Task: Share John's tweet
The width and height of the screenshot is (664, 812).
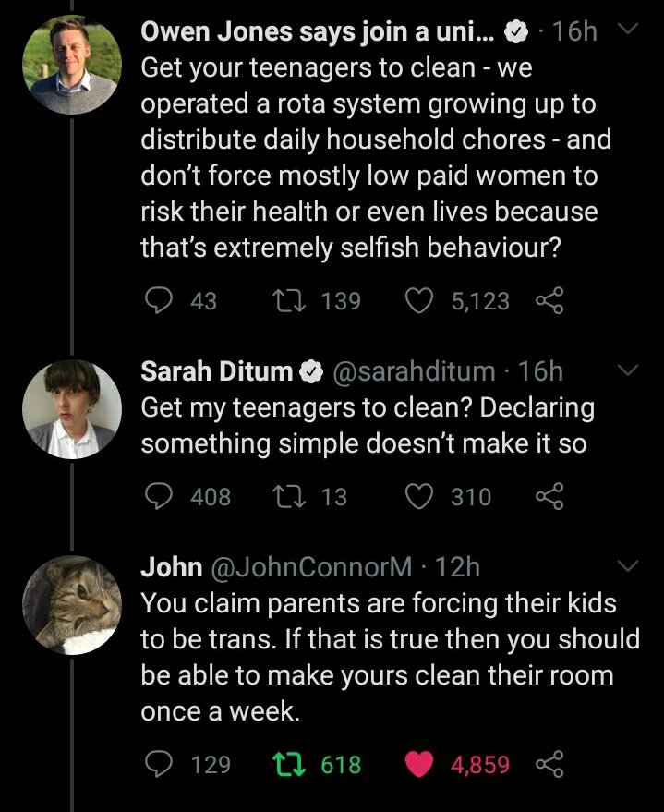Action: (x=549, y=765)
